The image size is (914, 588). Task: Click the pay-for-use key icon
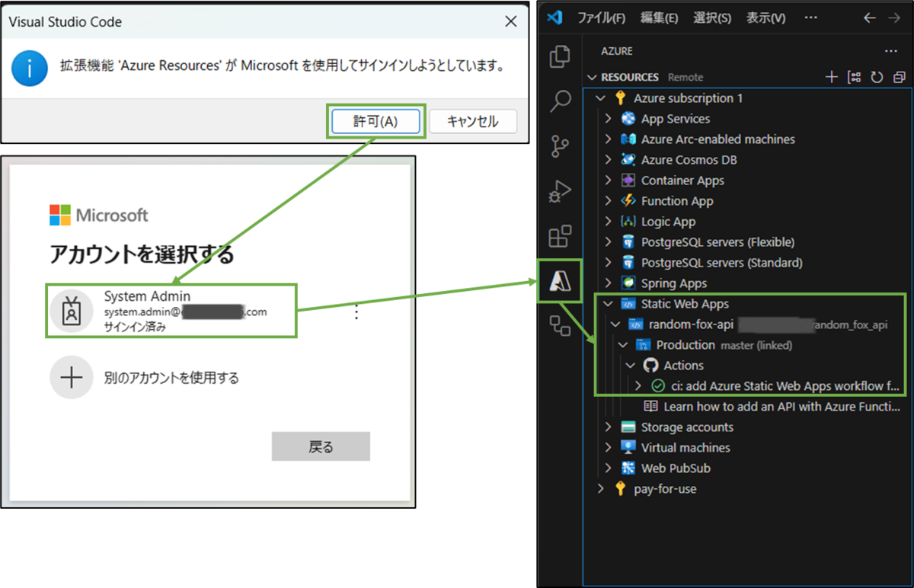(620, 489)
